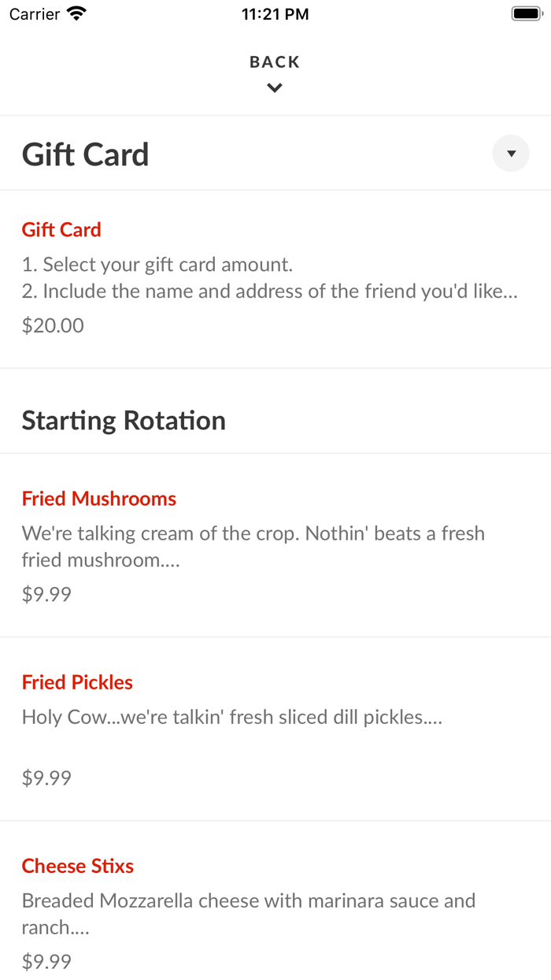Tap the Carrier label in status bar
The image size is (551, 980).
[x=35, y=14]
